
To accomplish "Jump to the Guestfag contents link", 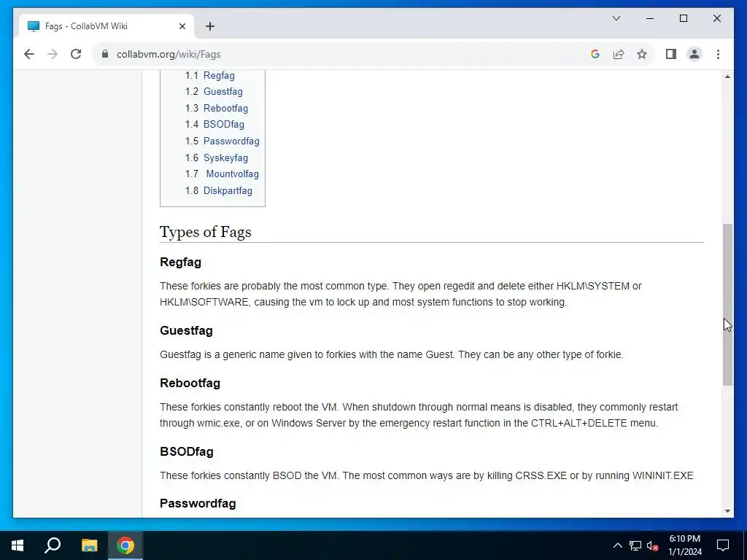I will pyautogui.click(x=223, y=91).
